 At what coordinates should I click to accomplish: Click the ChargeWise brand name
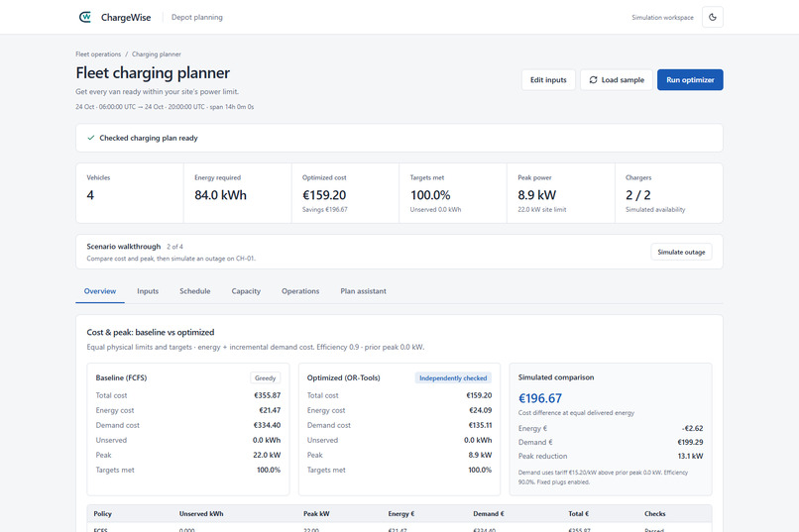pos(126,17)
